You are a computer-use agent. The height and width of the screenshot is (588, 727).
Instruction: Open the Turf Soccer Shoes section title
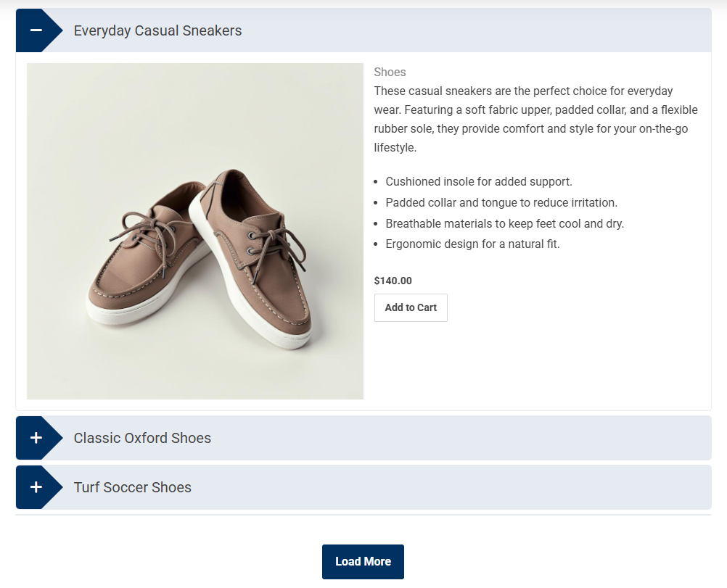pyautogui.click(x=132, y=487)
